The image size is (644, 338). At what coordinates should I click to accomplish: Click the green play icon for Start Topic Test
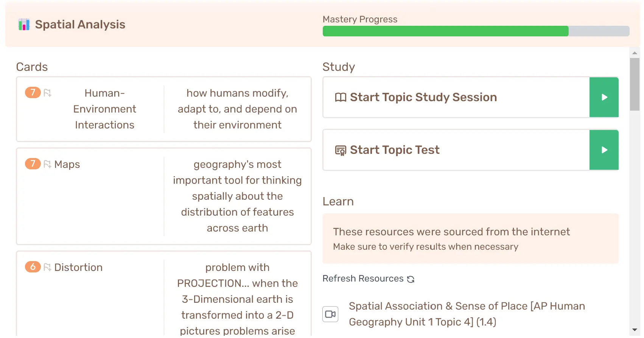[x=604, y=150]
